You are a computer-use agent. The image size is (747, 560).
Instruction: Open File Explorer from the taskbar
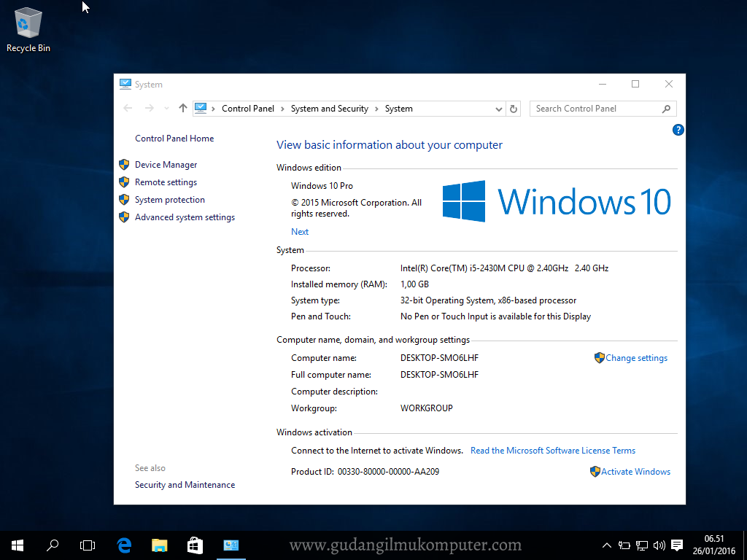click(159, 545)
